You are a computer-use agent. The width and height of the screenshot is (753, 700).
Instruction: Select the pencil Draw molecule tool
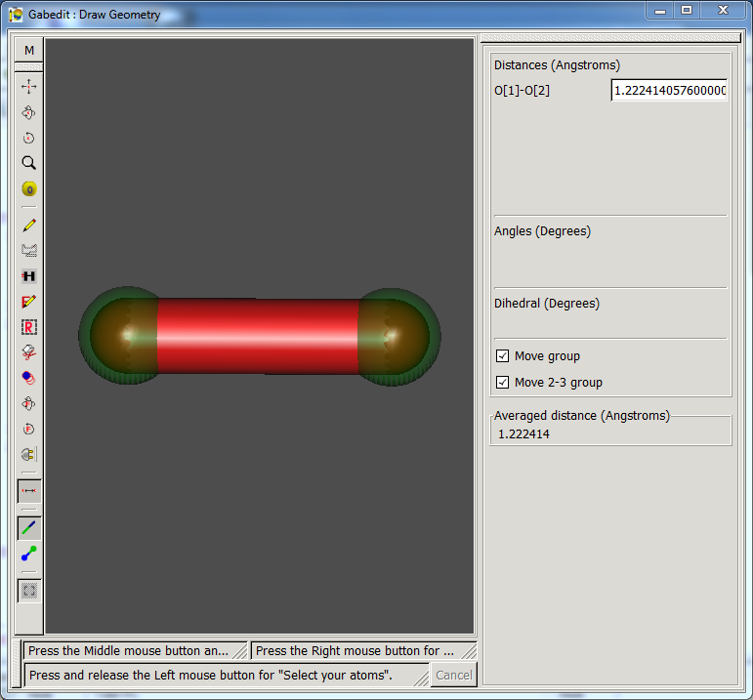coord(29,226)
